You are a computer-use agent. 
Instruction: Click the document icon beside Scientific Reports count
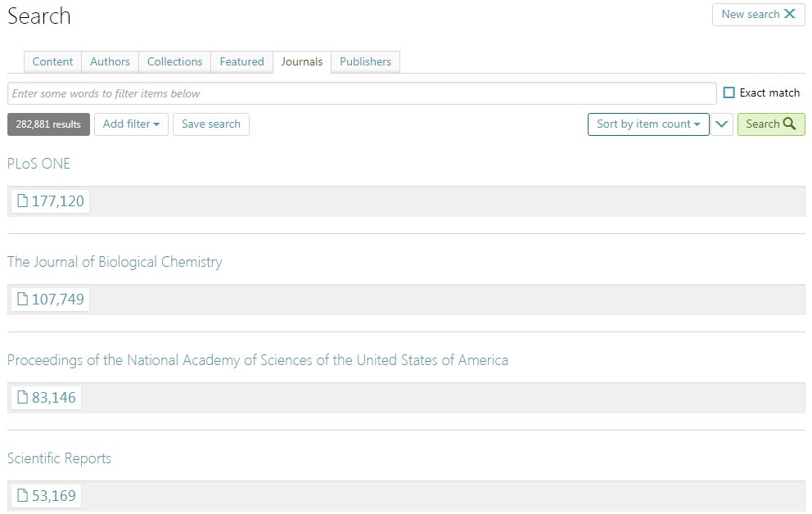click(20, 495)
